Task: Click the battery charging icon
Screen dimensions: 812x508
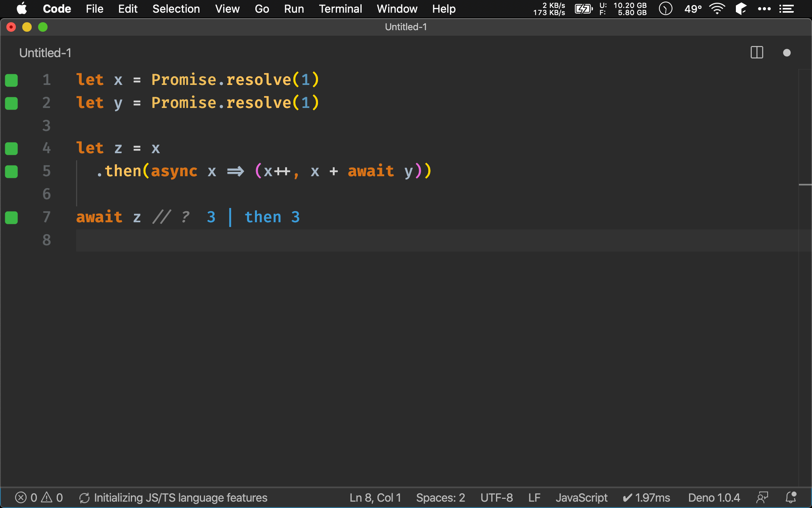Action: 583,9
